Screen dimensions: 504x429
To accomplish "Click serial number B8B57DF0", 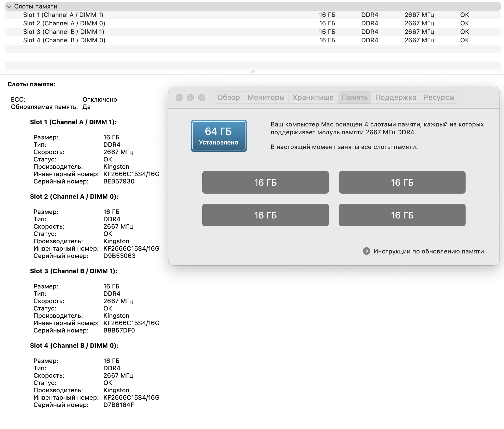I will 119,330.
